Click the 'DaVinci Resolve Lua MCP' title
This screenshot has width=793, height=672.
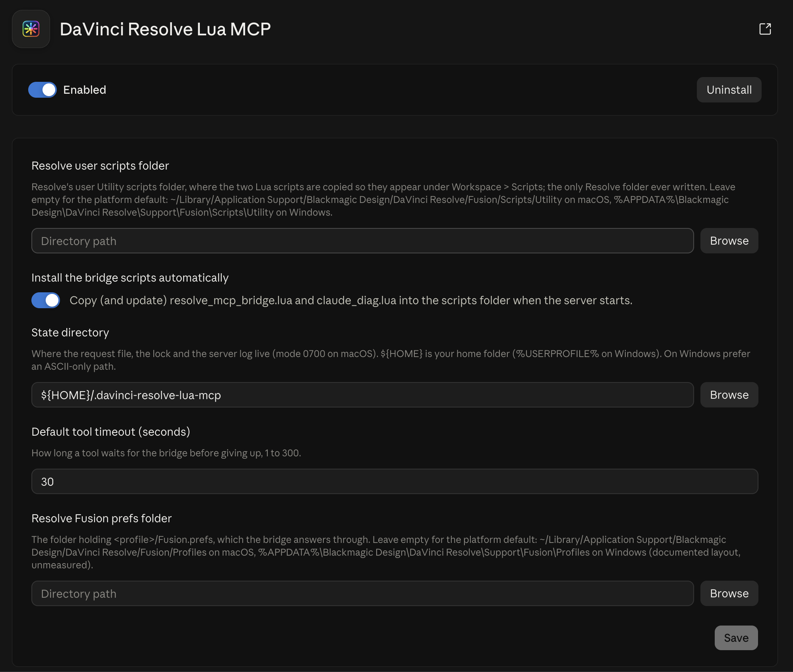tap(165, 29)
